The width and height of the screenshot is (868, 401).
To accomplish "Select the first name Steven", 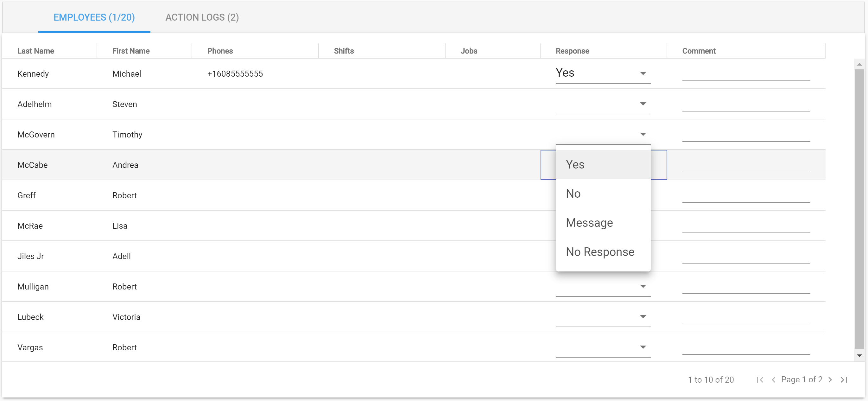I will [124, 104].
